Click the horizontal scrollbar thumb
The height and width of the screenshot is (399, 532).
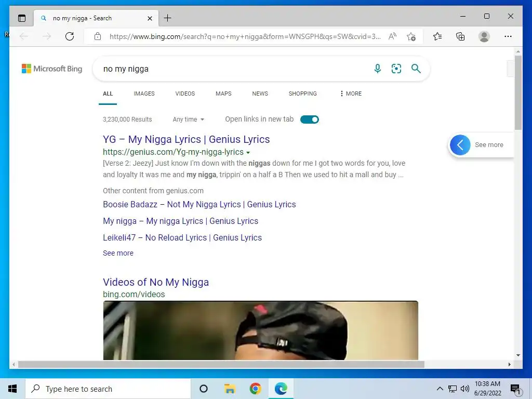click(x=221, y=364)
